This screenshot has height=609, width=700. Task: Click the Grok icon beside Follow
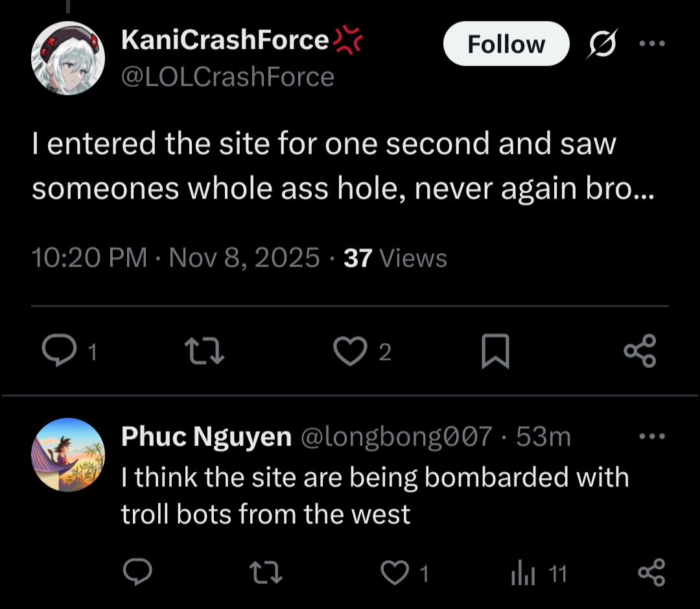[x=602, y=44]
